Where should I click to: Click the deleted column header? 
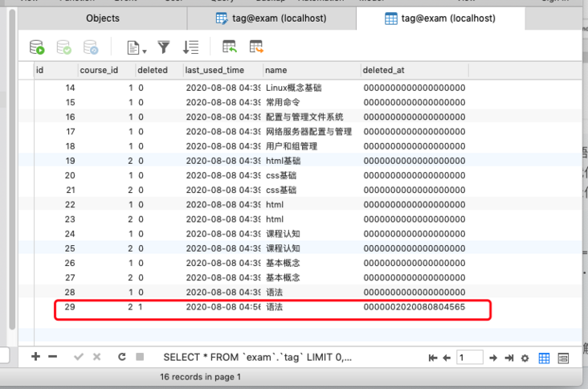point(159,70)
